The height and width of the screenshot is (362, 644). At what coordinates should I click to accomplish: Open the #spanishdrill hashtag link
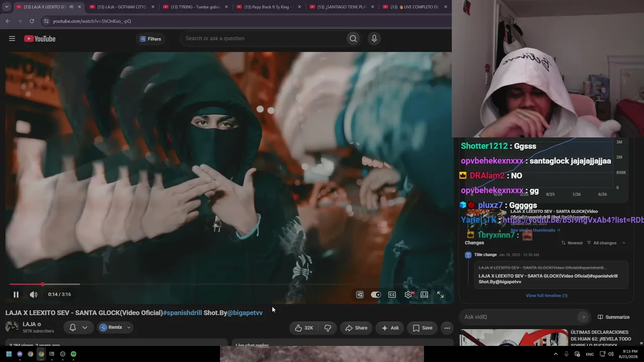click(x=183, y=313)
